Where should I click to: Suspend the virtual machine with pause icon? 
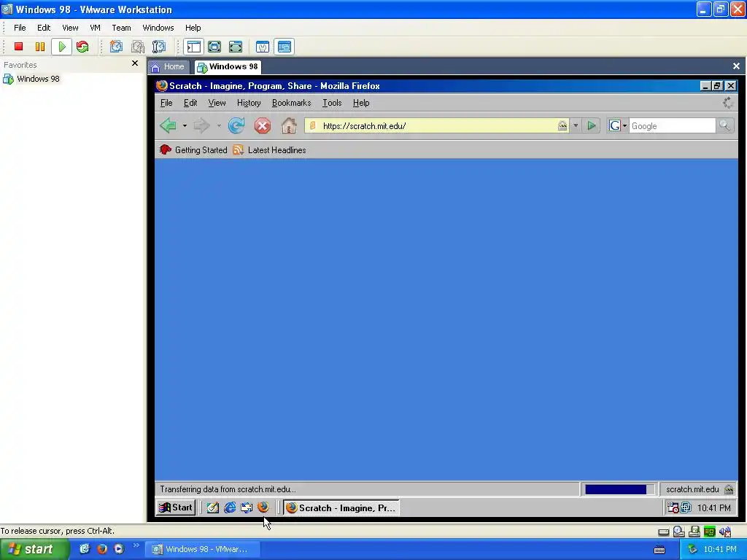point(40,47)
